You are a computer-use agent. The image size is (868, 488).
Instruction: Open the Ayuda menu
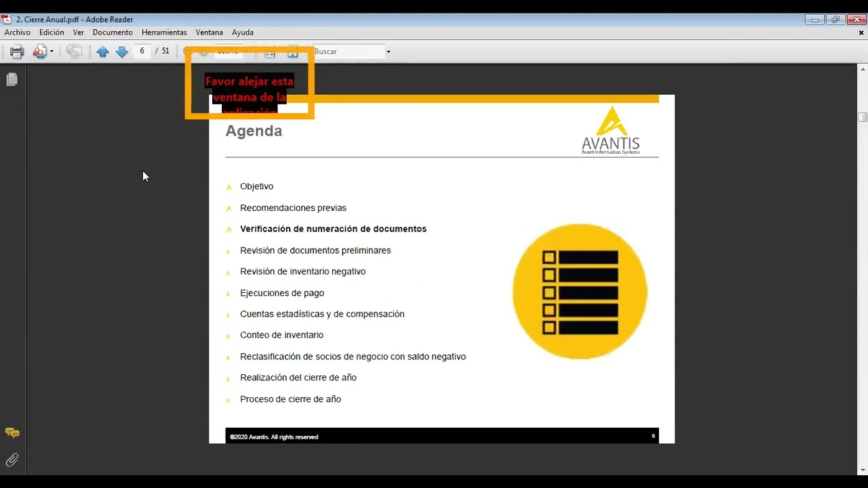[243, 32]
